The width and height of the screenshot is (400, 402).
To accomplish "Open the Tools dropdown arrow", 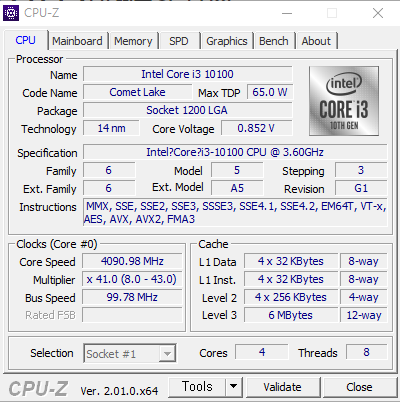I will [x=234, y=387].
